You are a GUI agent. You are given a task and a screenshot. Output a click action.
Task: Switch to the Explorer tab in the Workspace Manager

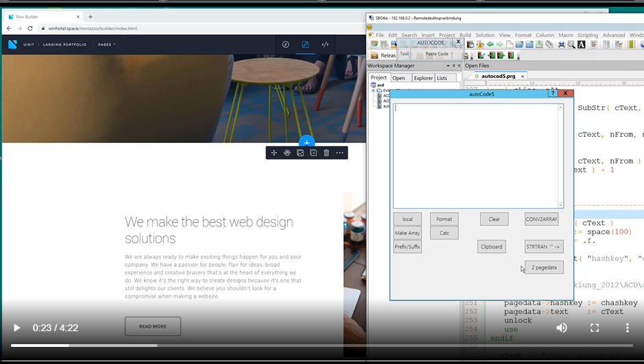point(423,78)
